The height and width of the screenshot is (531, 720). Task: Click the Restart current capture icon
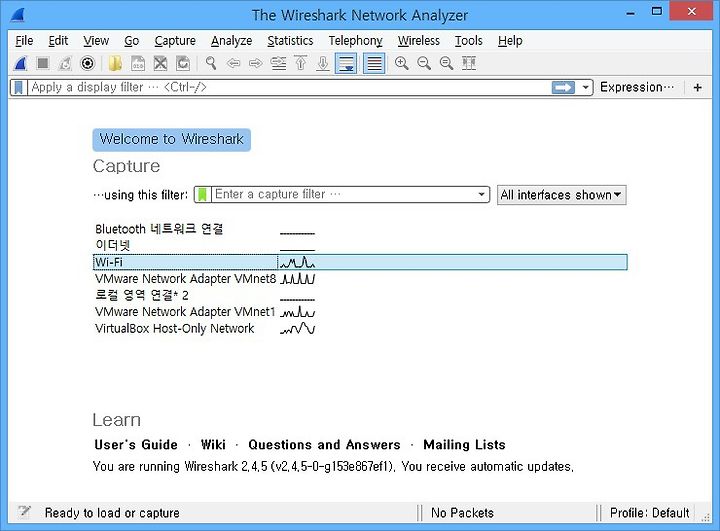[x=65, y=63]
